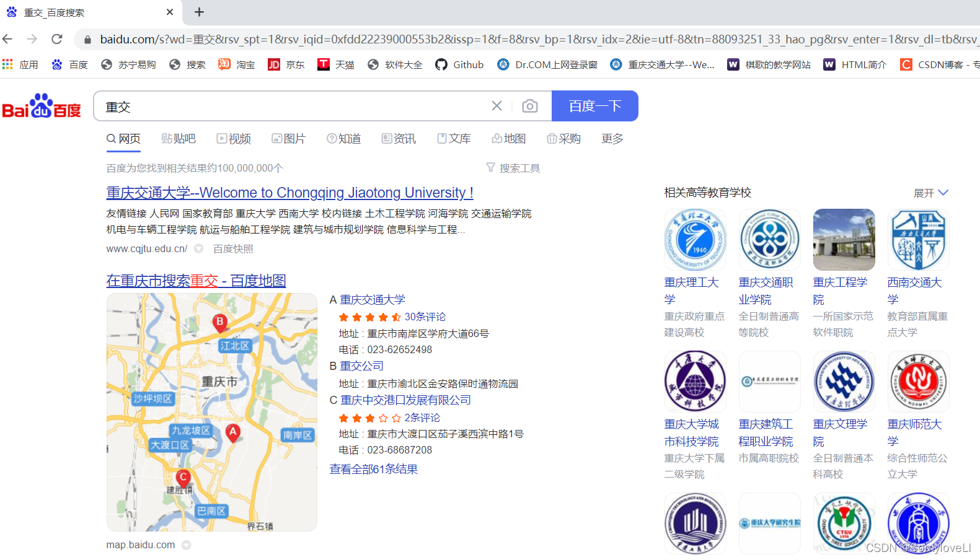Switch to the 视频 tab
This screenshot has height=560, width=980.
234,139
